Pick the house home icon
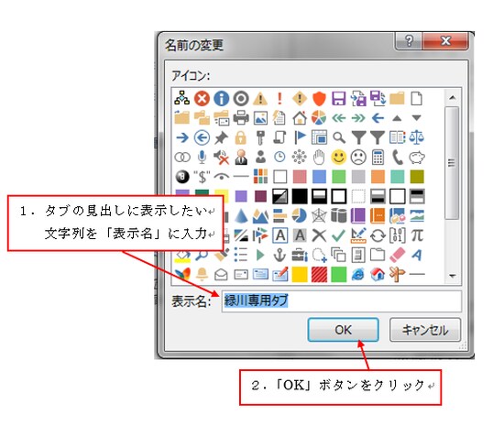504x426 pixels. [x=300, y=118]
